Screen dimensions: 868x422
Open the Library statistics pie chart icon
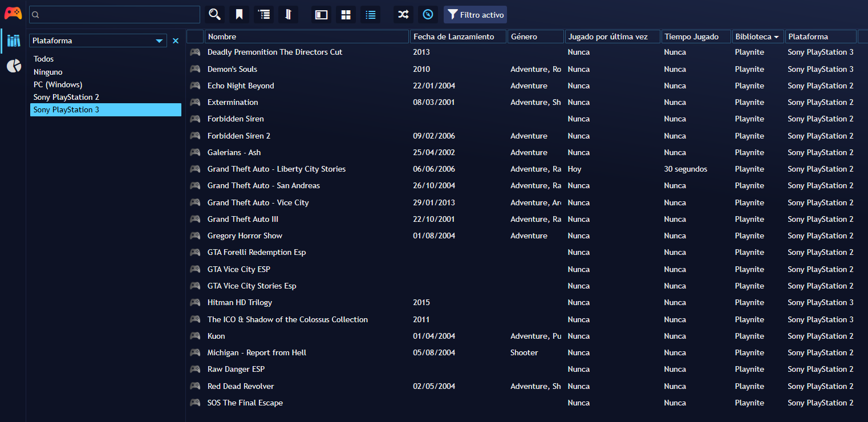click(14, 66)
